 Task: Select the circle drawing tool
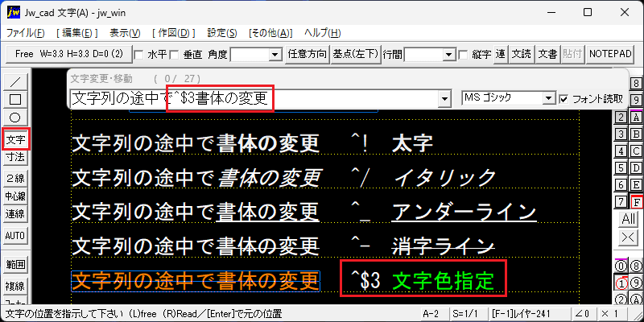15,117
